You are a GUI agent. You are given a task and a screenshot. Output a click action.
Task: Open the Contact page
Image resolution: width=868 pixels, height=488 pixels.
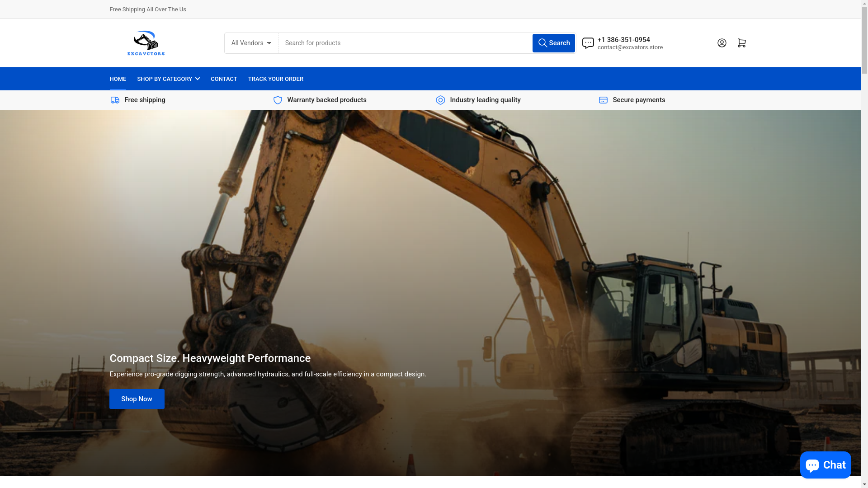pos(224,79)
